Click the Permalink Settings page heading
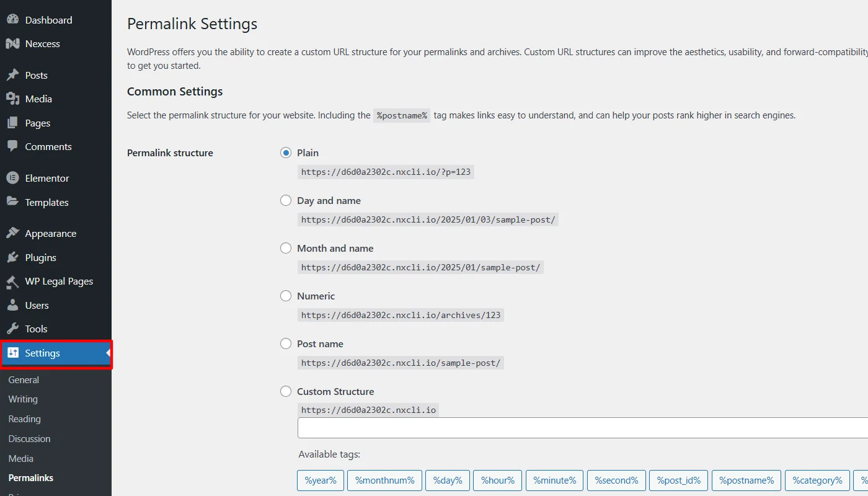868x496 pixels. (x=192, y=24)
